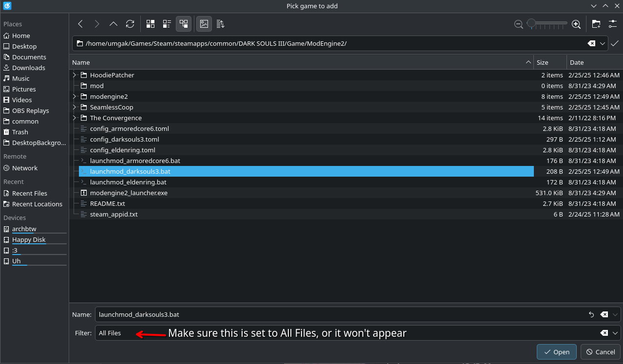Screen dimensions: 623x364
Task: Open the :3 device
Action: (x=34, y=250)
